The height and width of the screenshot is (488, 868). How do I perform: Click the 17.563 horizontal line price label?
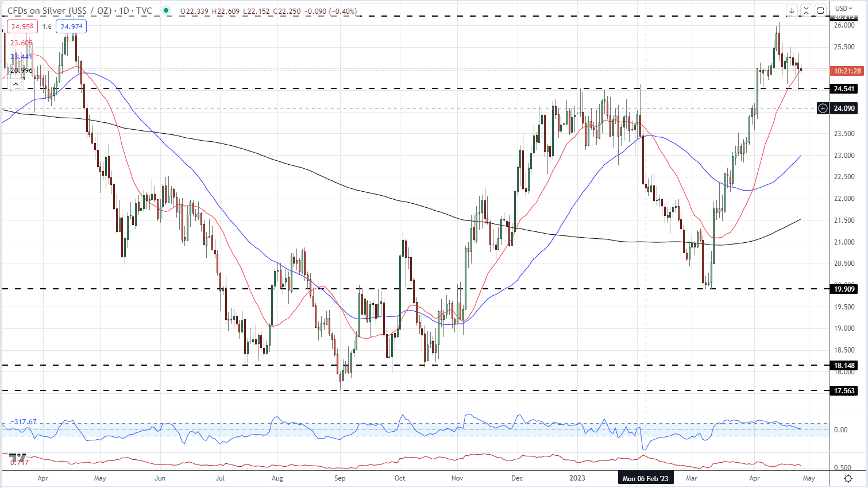pyautogui.click(x=844, y=391)
